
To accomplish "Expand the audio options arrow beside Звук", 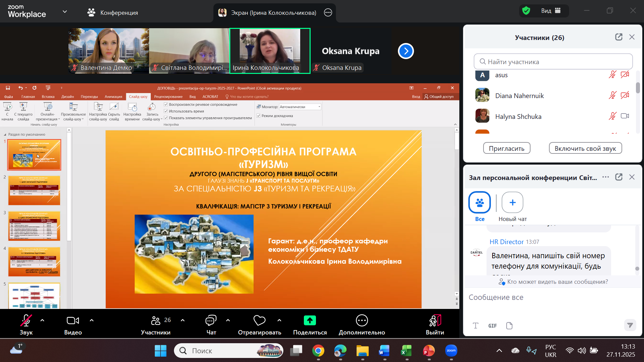I will (x=42, y=320).
